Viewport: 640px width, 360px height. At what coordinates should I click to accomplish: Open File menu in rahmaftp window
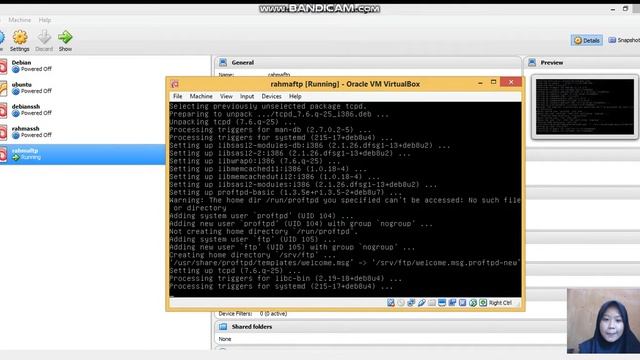point(178,96)
